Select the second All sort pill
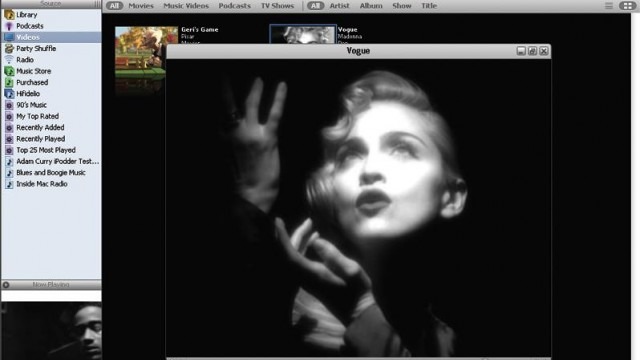The image size is (640, 360). [315, 6]
